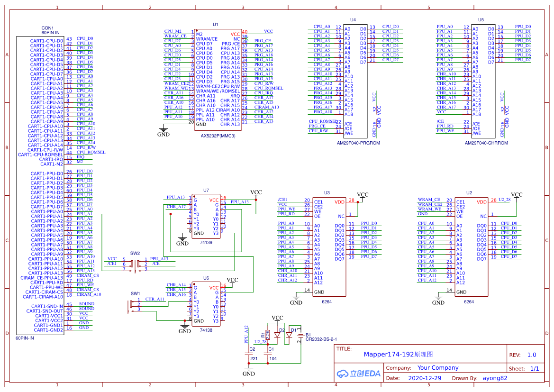Select the B1 CR2032 battery symbol
The height and width of the screenshot is (392, 554).
(x=300, y=336)
